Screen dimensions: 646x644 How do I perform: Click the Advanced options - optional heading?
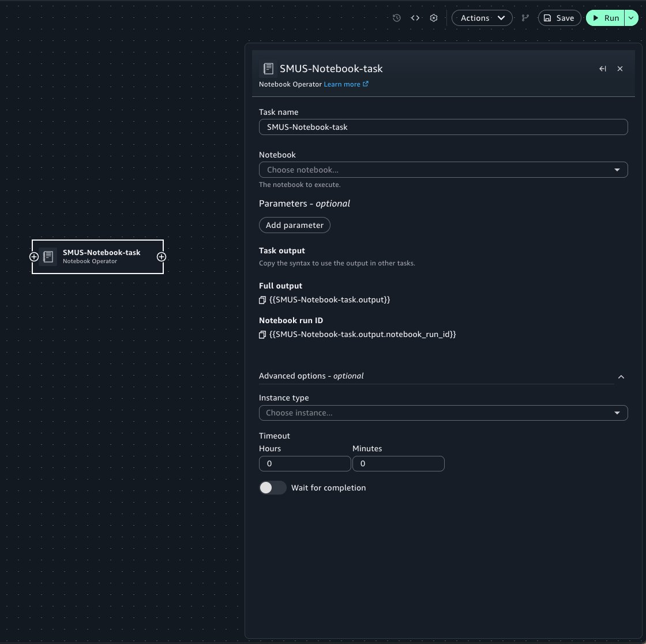pyautogui.click(x=311, y=376)
